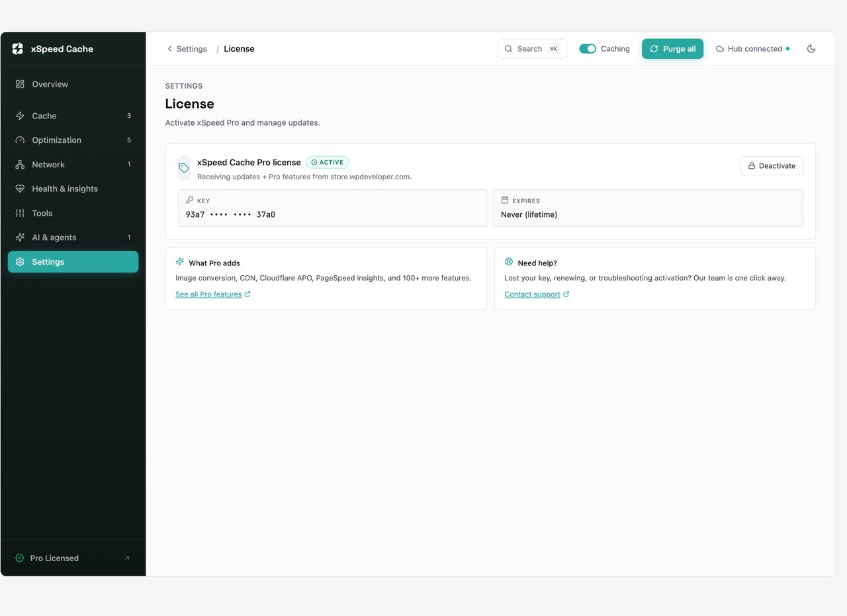
Task: Click external-link icon after See all Pro features
Action: (247, 294)
